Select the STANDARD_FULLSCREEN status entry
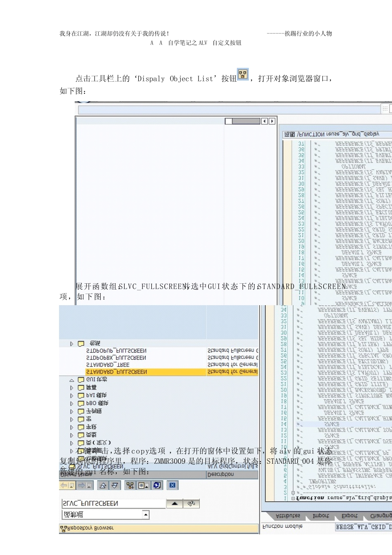Viewport: 392px width, 555px height. (x=116, y=372)
